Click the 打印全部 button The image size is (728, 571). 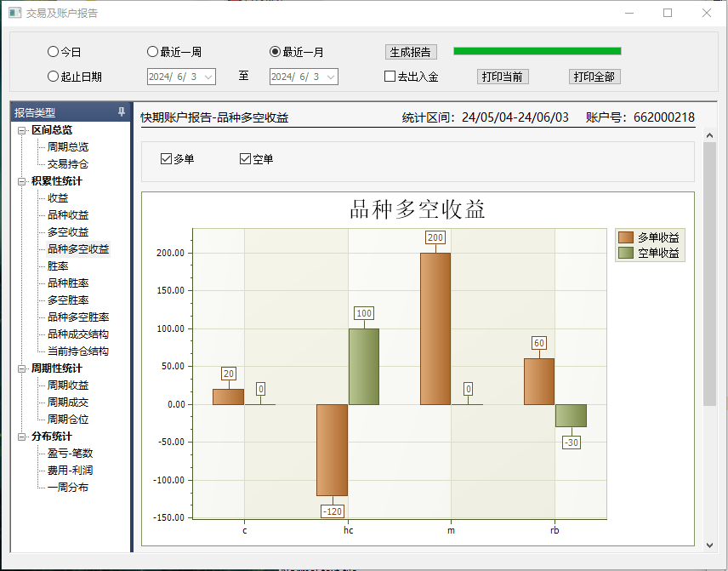(x=594, y=77)
